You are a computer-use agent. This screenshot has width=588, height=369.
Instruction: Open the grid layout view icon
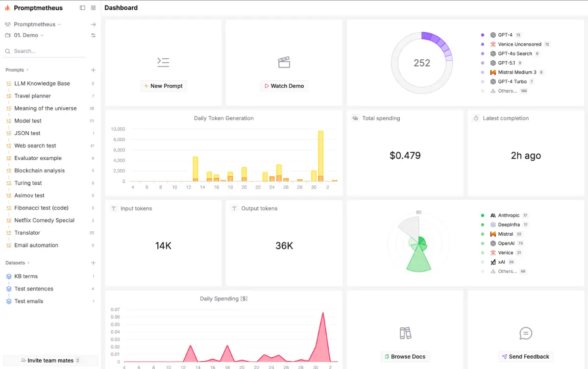click(94, 8)
